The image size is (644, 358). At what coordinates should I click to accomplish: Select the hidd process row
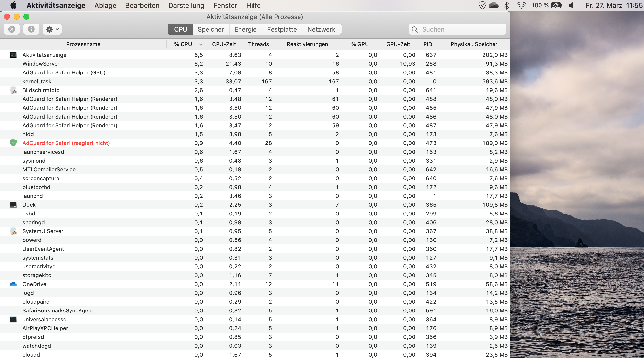click(x=255, y=134)
